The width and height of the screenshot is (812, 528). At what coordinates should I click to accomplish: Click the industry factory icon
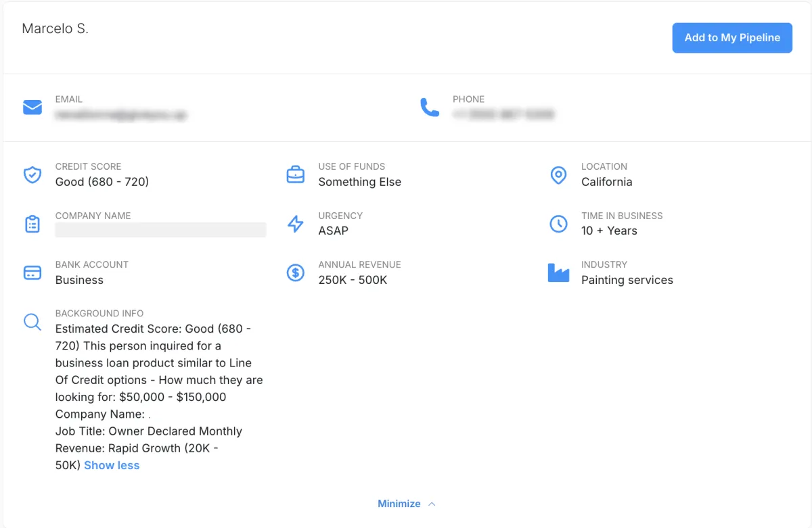558,272
